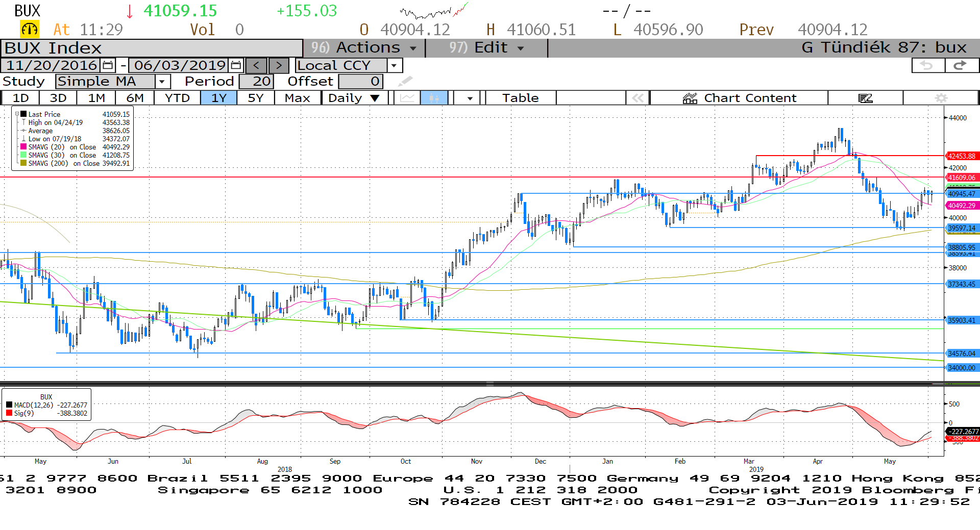
Task: Click the 41609.06 red price label
Action: pyautogui.click(x=962, y=178)
